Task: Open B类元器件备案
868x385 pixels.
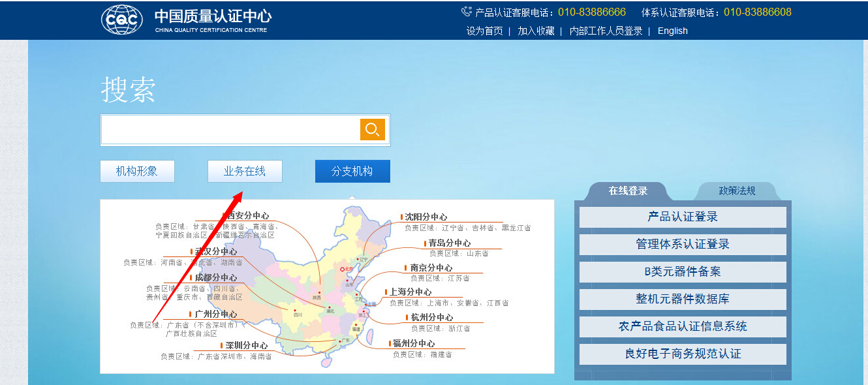Action: pyautogui.click(x=683, y=272)
